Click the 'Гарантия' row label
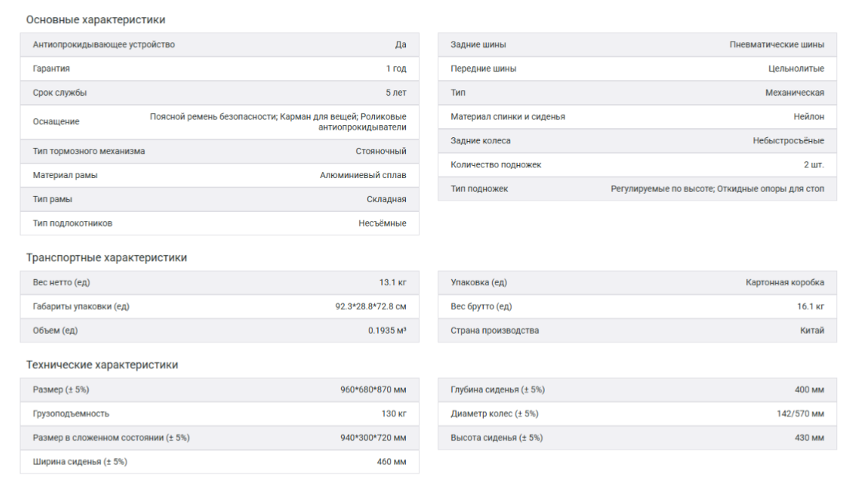This screenshot has height=482, width=868. (51, 69)
